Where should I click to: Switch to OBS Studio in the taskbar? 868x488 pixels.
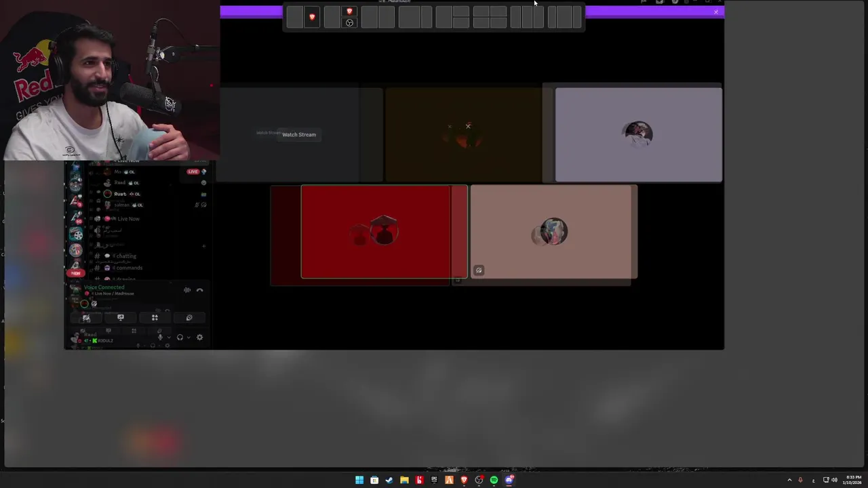point(479,480)
